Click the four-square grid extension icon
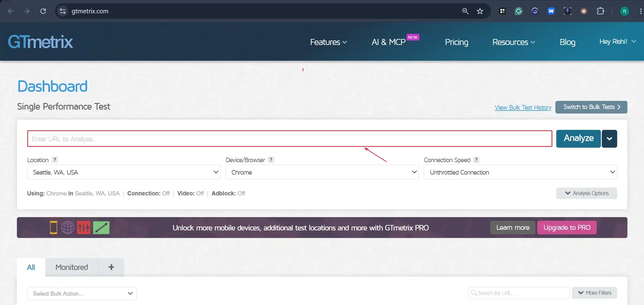 (502, 11)
